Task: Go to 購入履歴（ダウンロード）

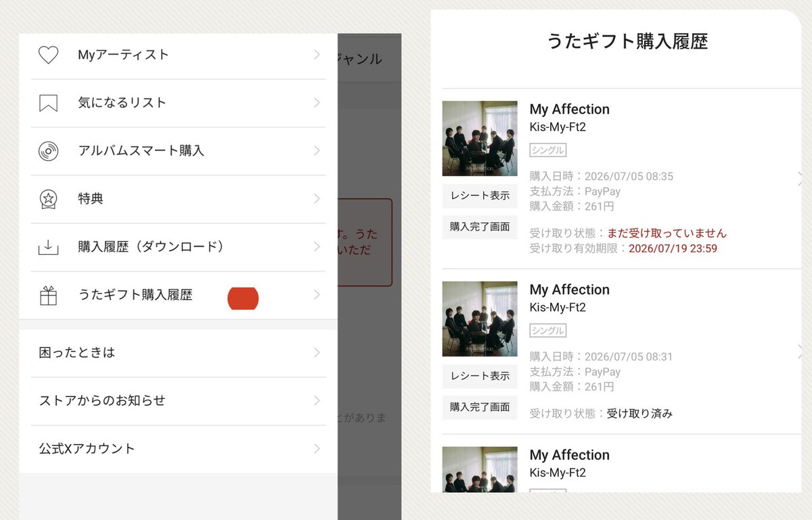Action: [x=178, y=247]
